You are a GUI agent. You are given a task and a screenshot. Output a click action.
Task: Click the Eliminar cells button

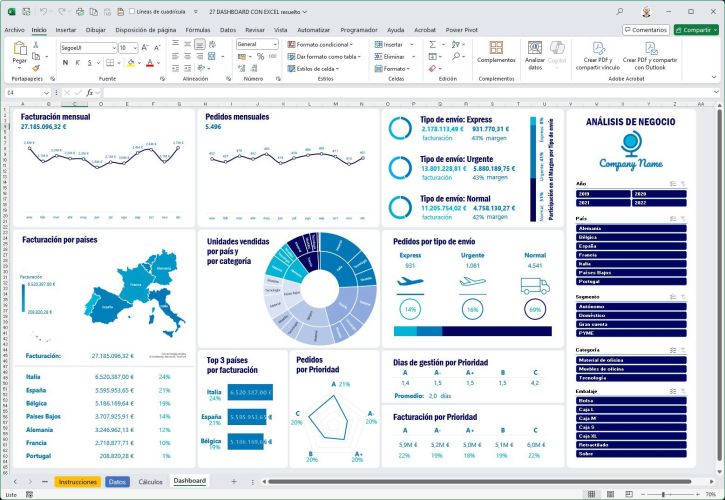(394, 56)
